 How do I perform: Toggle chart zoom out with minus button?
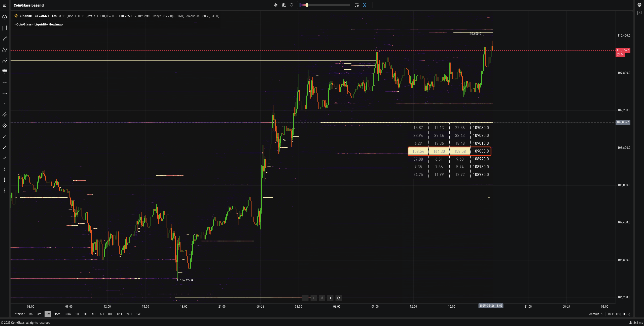(x=305, y=298)
